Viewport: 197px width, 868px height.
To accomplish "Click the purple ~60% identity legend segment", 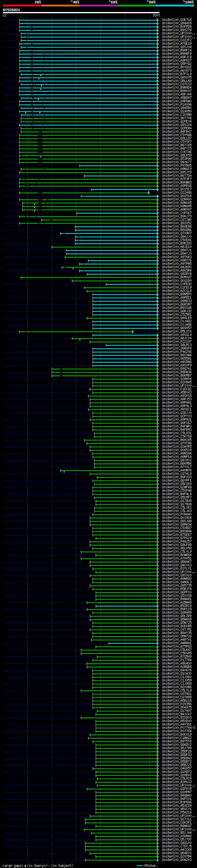I will [x=99, y=6].
